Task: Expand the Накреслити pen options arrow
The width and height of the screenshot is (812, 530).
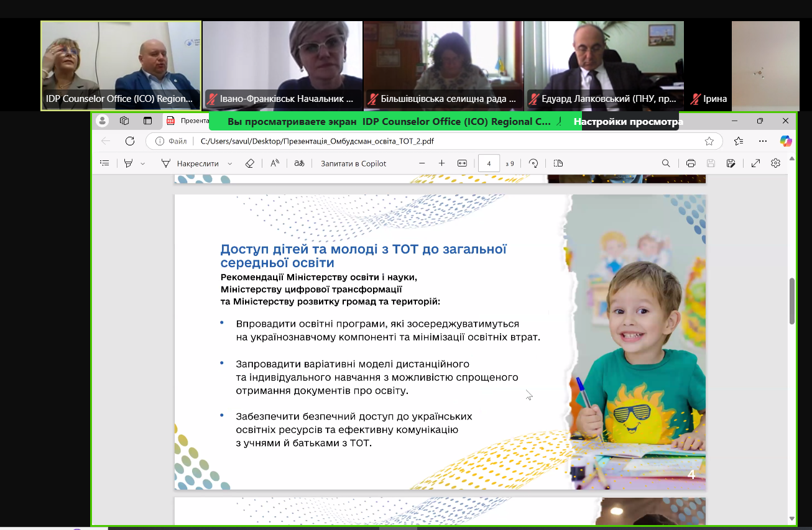Action: [230, 163]
